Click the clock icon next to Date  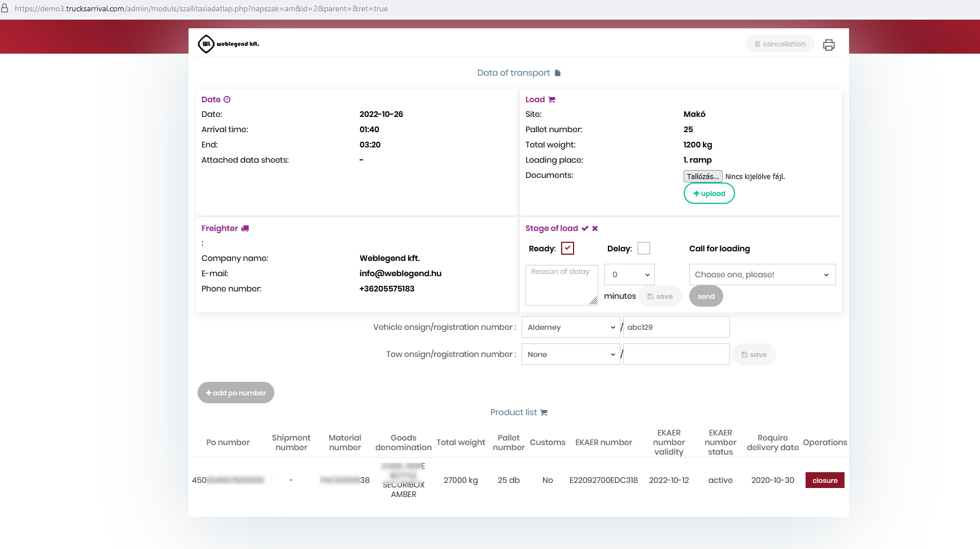coord(227,99)
